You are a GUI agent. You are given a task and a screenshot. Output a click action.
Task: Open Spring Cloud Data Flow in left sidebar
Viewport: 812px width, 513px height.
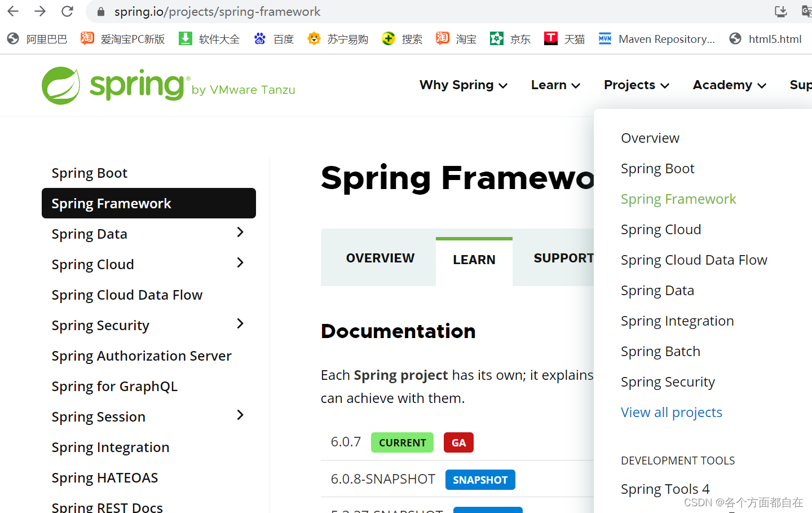[127, 295]
